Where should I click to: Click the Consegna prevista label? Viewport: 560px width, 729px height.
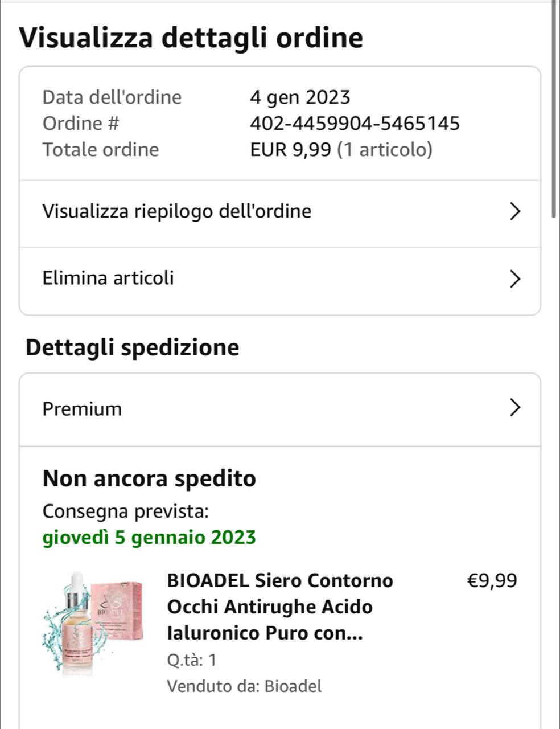[x=126, y=511]
